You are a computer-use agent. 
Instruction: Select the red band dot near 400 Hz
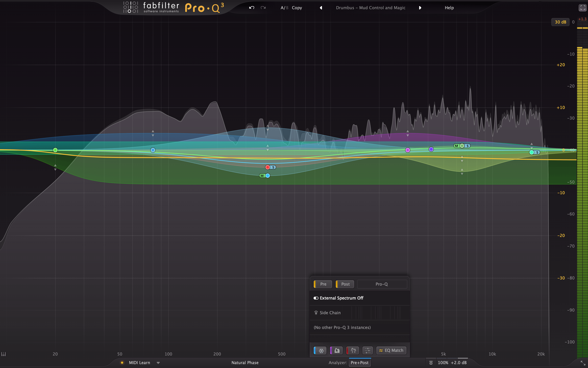(267, 167)
